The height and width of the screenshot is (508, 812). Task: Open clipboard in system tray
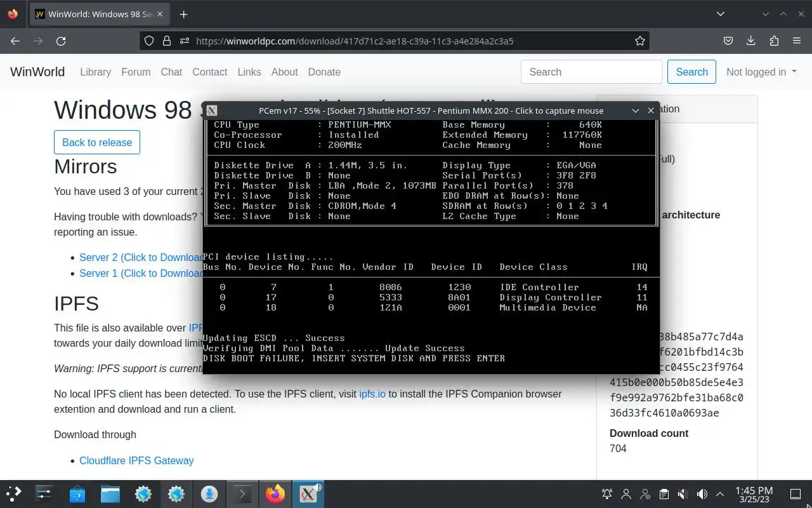(x=664, y=494)
